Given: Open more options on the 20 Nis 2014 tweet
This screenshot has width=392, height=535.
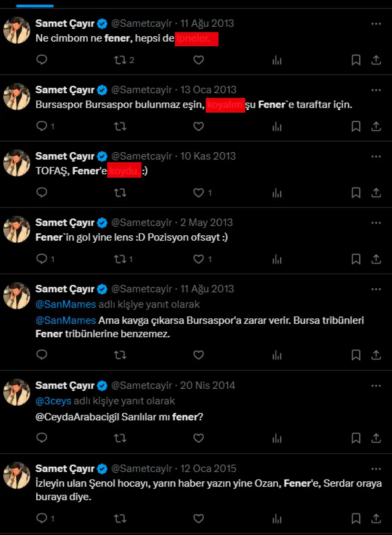Looking at the screenshot, I should pos(376,386).
